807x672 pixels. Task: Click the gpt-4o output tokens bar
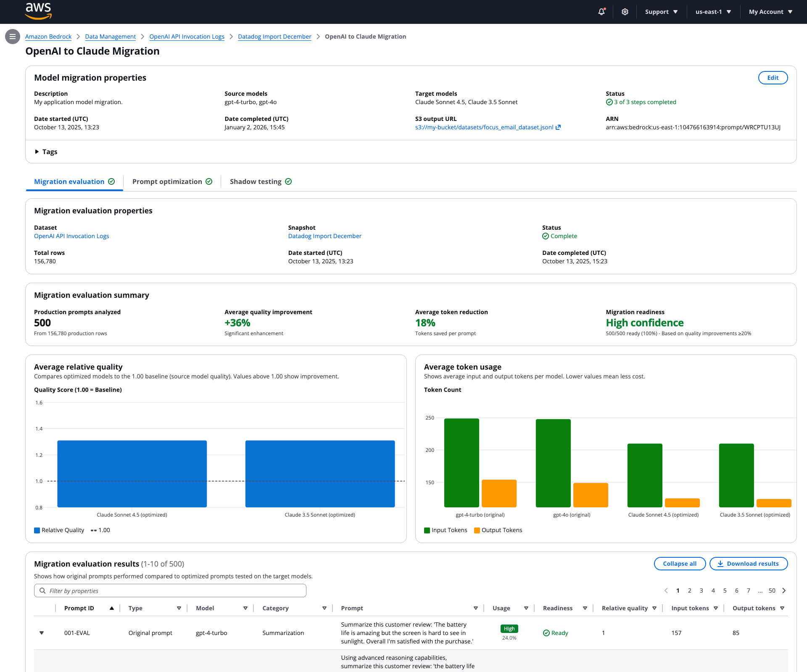pos(591,495)
